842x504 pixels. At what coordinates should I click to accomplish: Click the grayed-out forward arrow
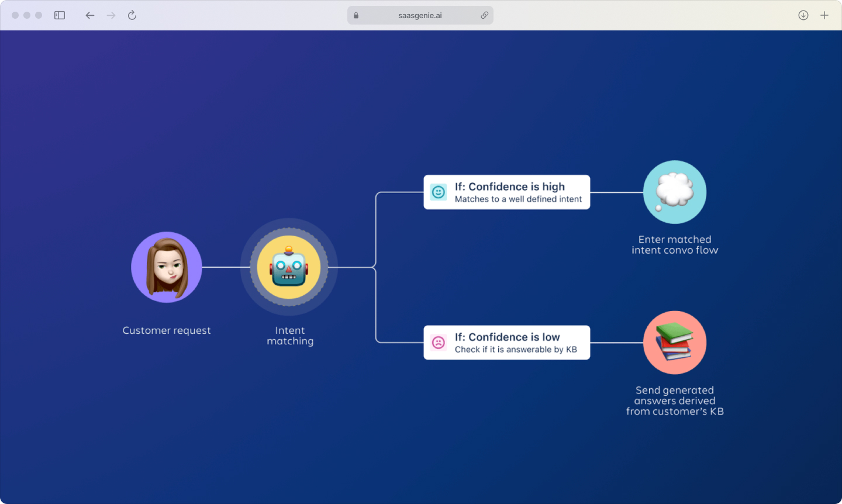click(x=111, y=15)
